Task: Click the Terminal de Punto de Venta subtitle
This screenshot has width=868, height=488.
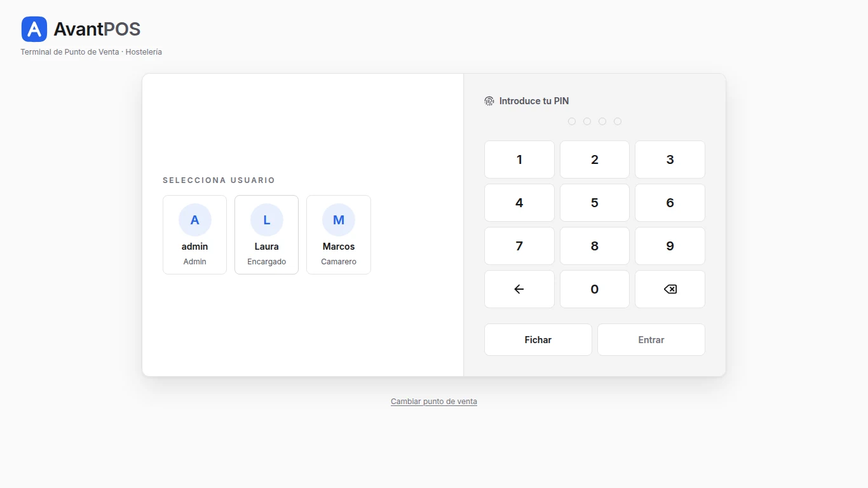Action: tap(92, 52)
